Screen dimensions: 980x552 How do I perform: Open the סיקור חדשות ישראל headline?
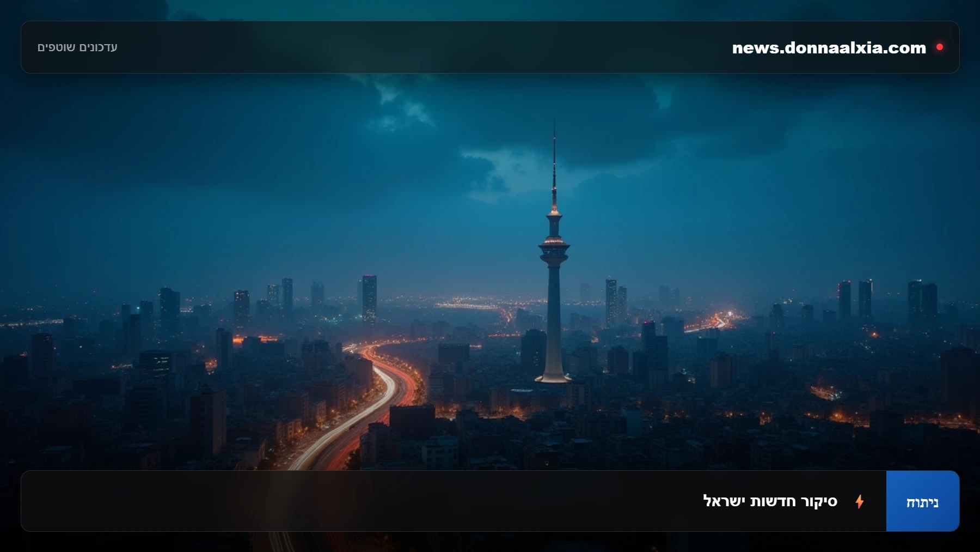coord(770,501)
